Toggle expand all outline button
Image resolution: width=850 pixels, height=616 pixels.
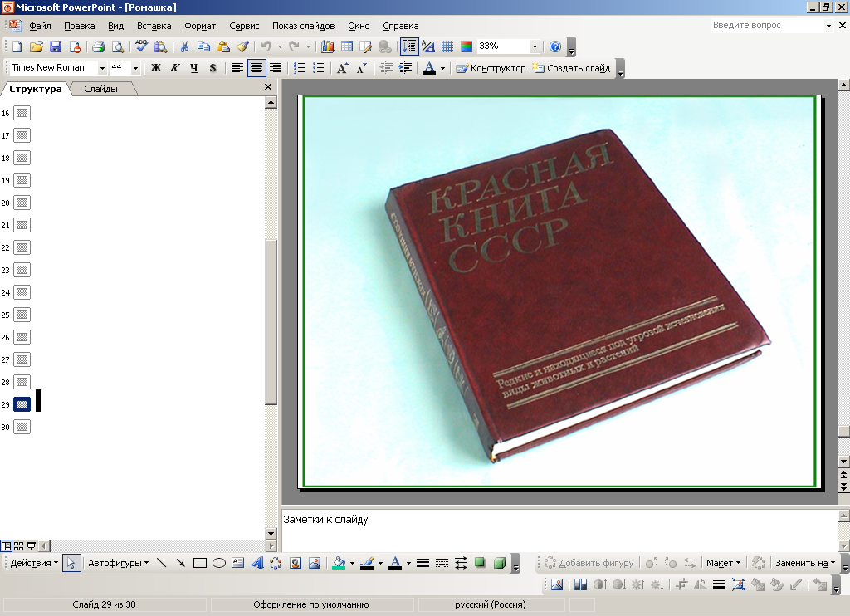tap(409, 46)
